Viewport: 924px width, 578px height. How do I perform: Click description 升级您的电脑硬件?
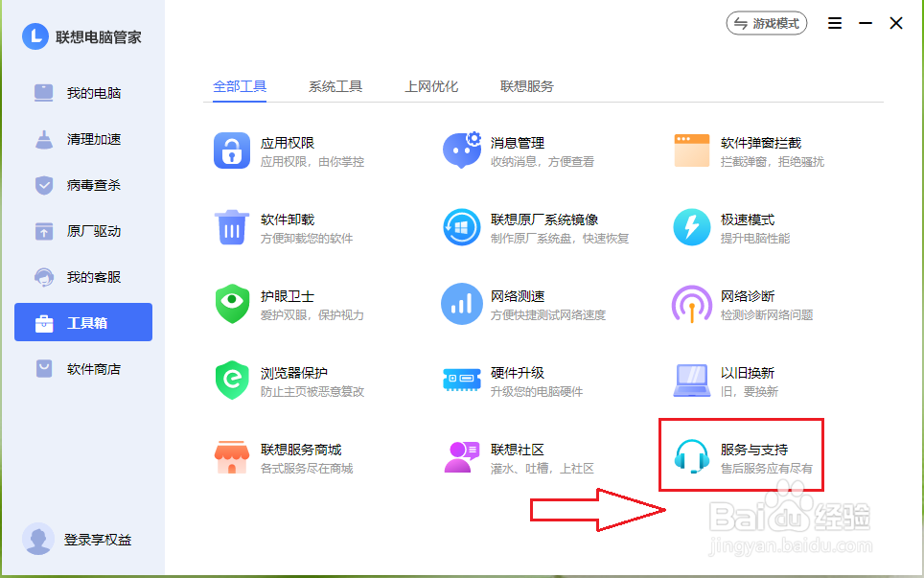537,392
